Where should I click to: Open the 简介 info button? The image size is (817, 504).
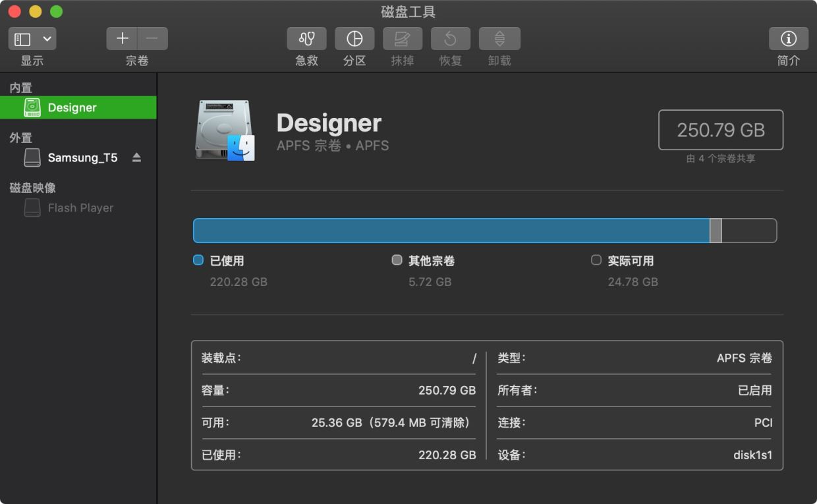[789, 39]
